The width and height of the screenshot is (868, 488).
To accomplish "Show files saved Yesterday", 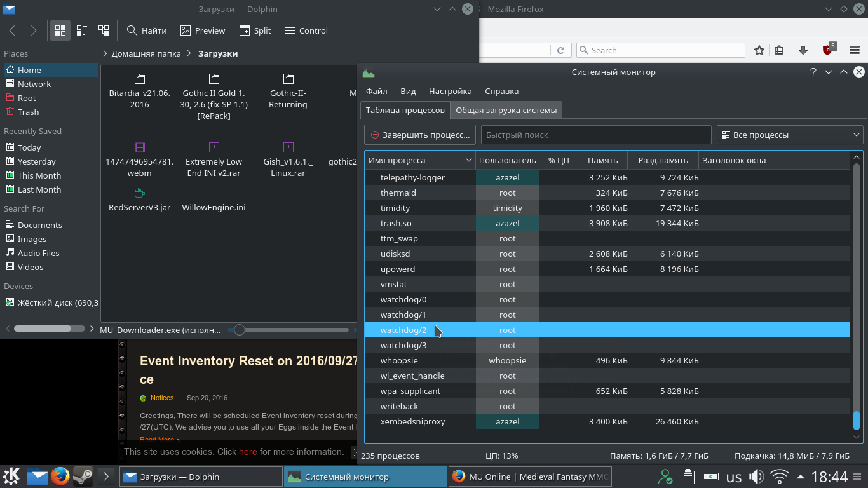I will 51,161.
